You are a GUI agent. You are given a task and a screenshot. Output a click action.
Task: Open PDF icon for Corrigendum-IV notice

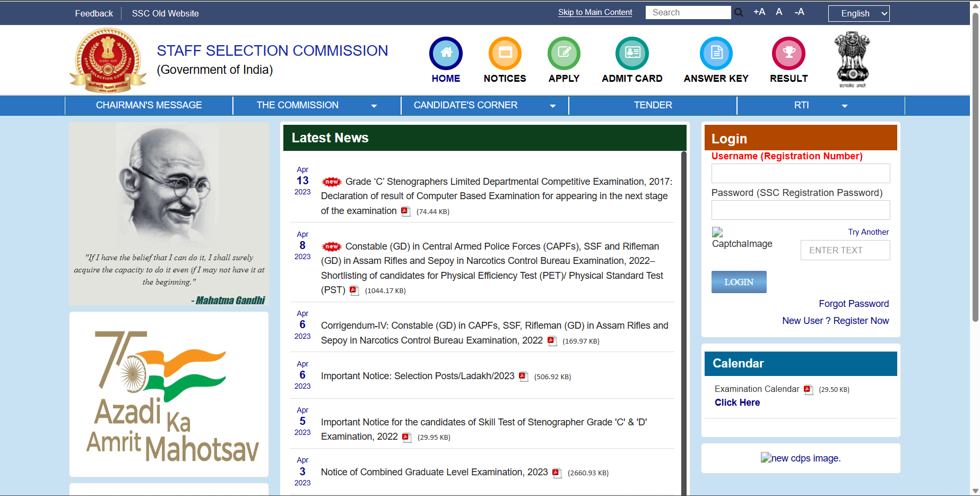[552, 341]
